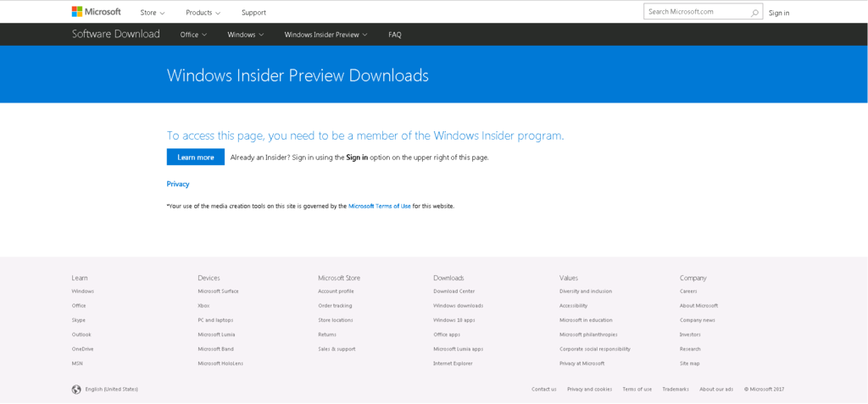The height and width of the screenshot is (404, 868).
Task: Open Skype footer link
Action: [79, 320]
